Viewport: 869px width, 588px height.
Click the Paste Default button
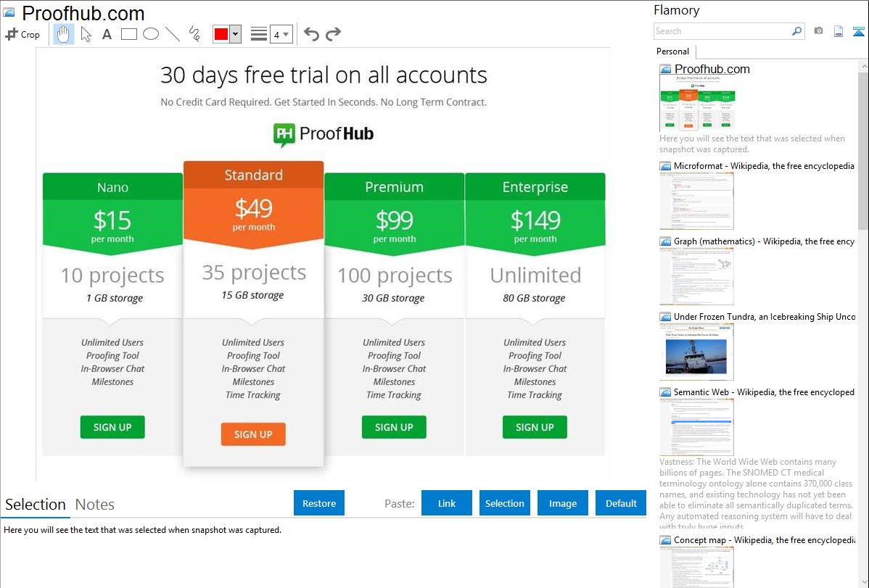point(621,503)
